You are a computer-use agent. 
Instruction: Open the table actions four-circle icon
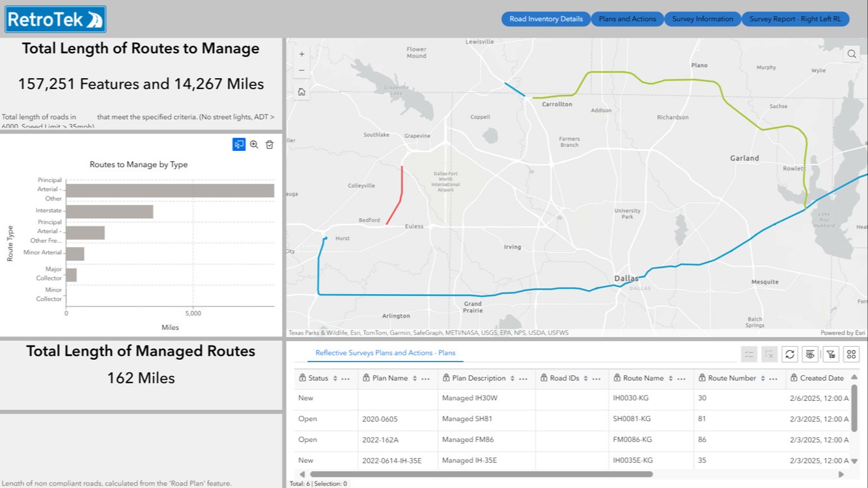(x=851, y=354)
